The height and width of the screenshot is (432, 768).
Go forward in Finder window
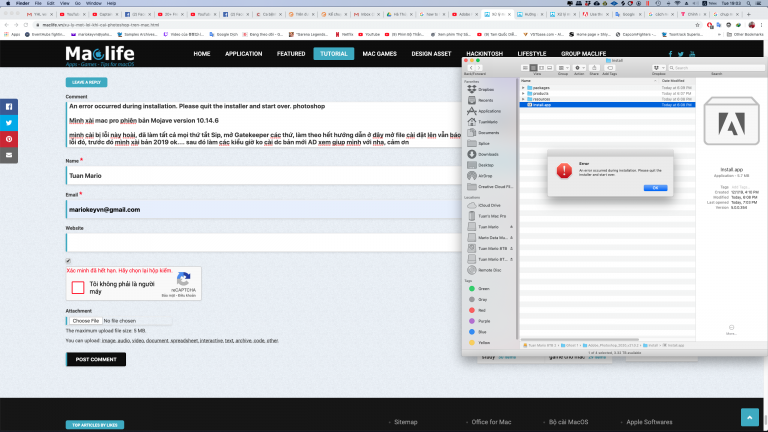(479, 68)
